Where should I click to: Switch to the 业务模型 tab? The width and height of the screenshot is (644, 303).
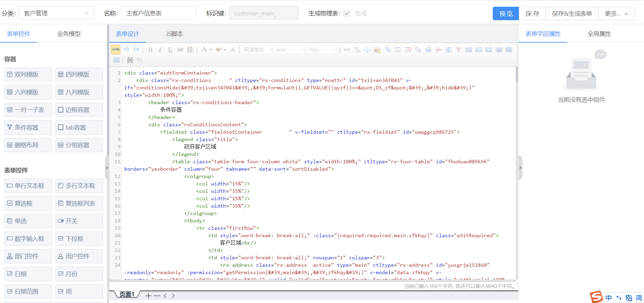pos(69,34)
